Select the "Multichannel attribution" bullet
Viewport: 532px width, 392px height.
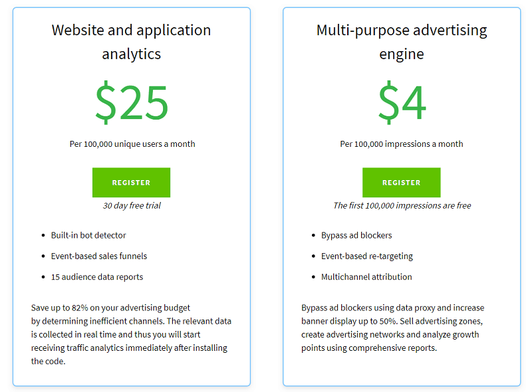point(366,277)
